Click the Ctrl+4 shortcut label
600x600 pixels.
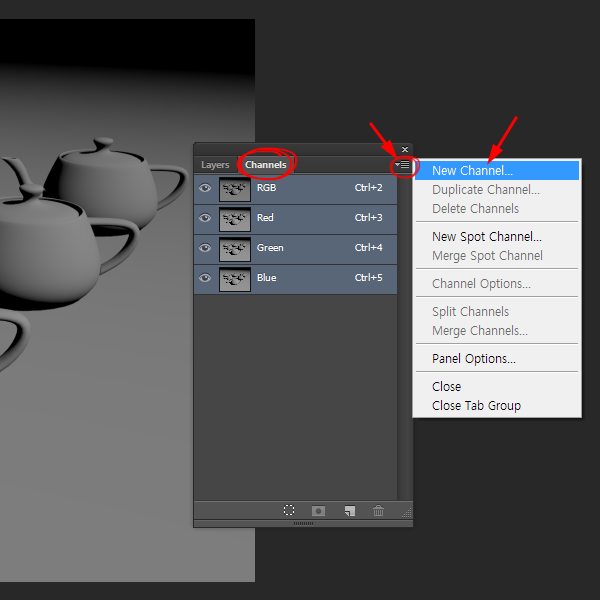pyautogui.click(x=368, y=248)
